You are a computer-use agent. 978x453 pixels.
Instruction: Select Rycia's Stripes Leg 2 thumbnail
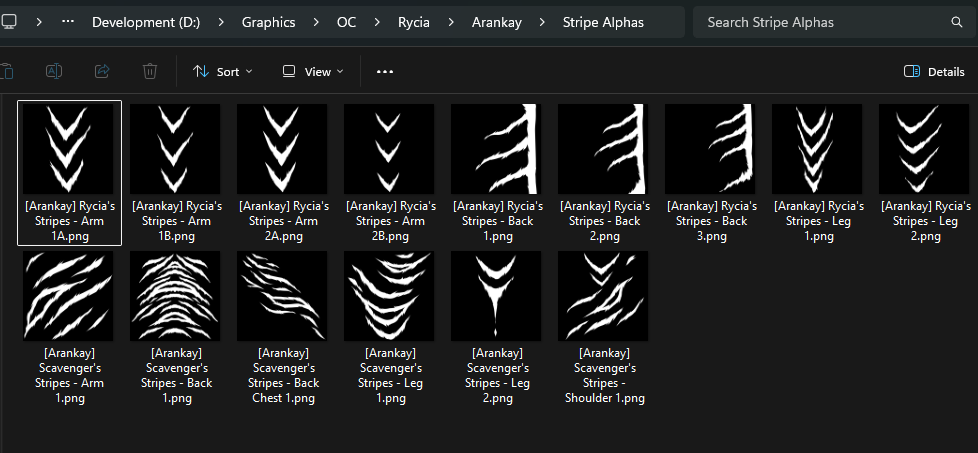(x=924, y=149)
